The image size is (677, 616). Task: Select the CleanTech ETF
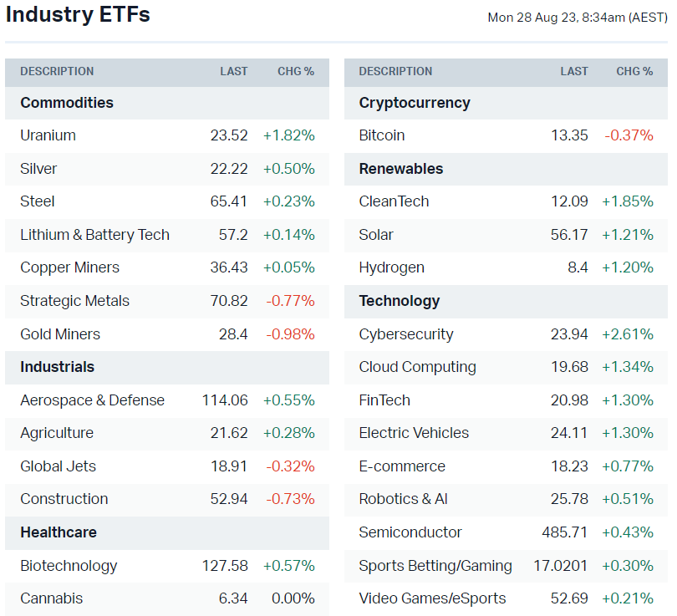tap(394, 201)
